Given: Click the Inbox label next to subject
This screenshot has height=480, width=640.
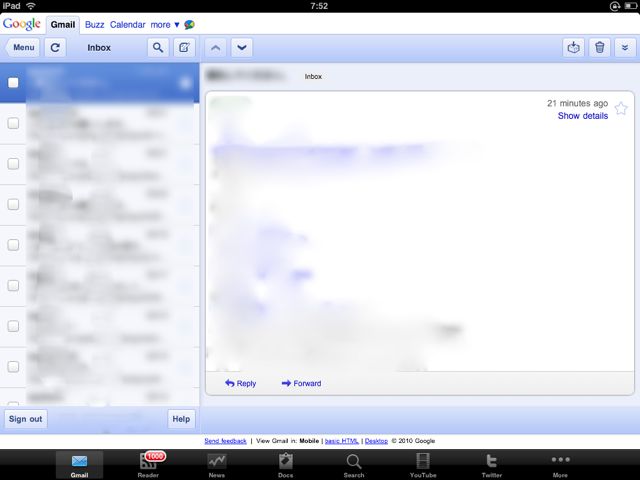Looking at the screenshot, I should [x=313, y=76].
